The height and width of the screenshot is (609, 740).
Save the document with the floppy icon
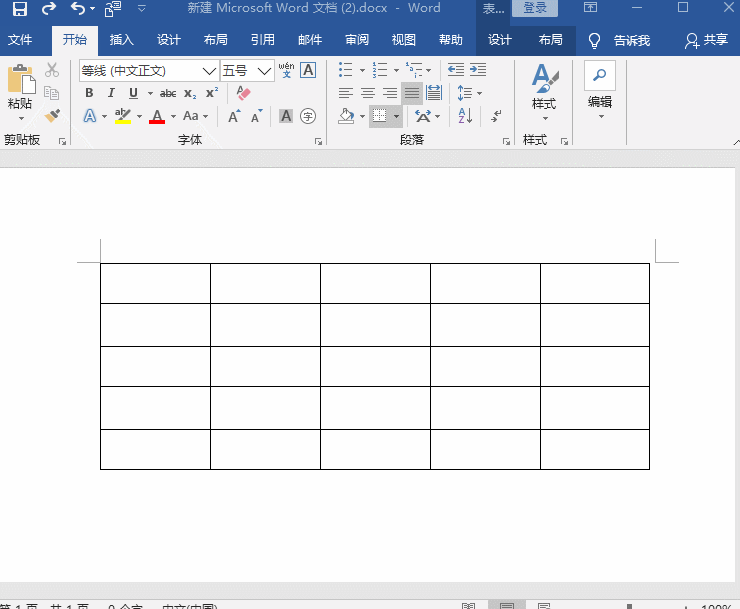click(19, 8)
